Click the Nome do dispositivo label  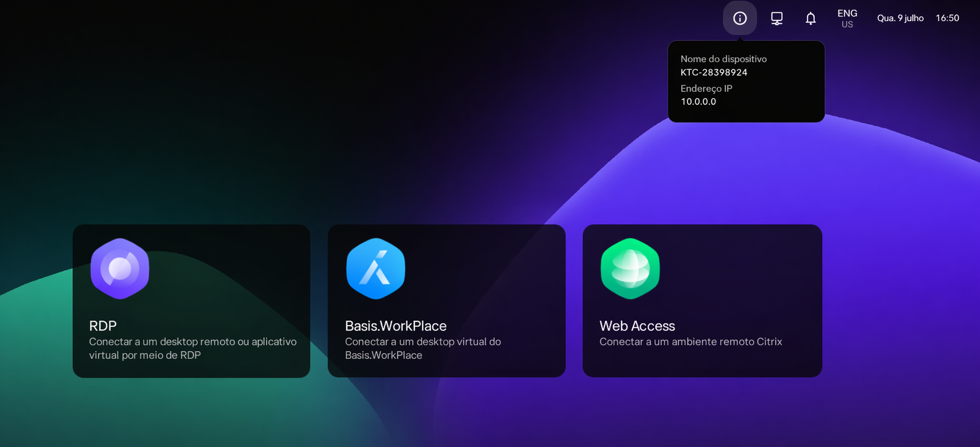click(724, 59)
